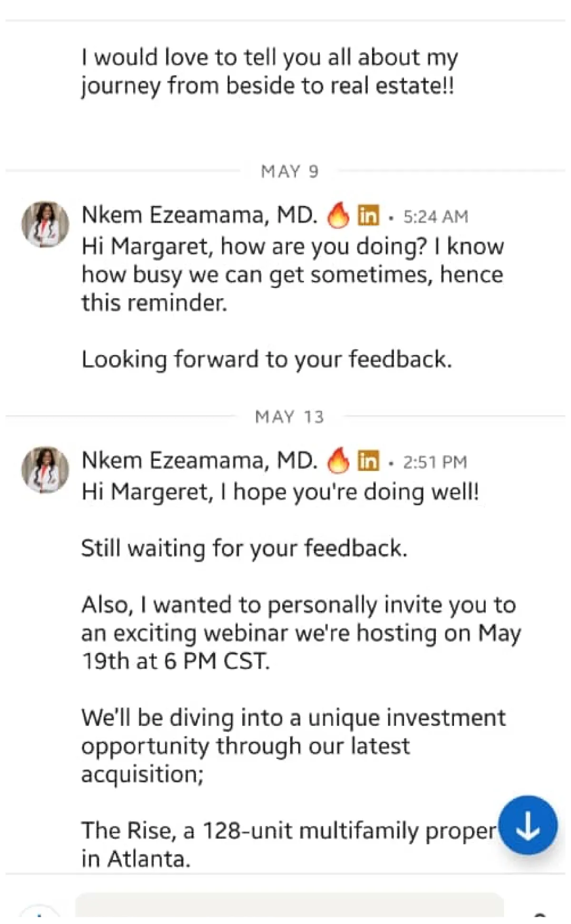Open Nkem's profile photo on May 9 message
This screenshot has width=571, height=924.
click(x=45, y=224)
